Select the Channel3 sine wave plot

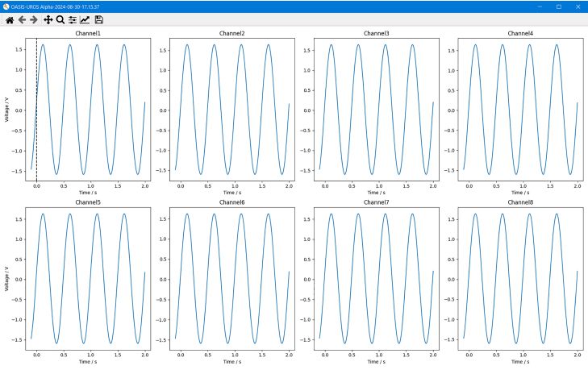point(376,110)
